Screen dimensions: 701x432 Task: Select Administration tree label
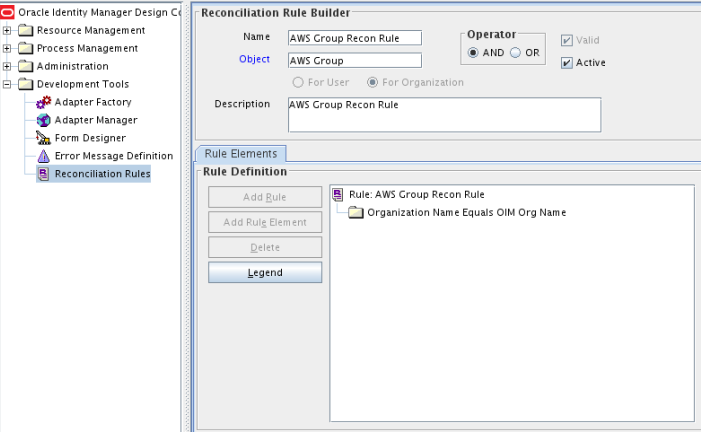click(x=72, y=66)
